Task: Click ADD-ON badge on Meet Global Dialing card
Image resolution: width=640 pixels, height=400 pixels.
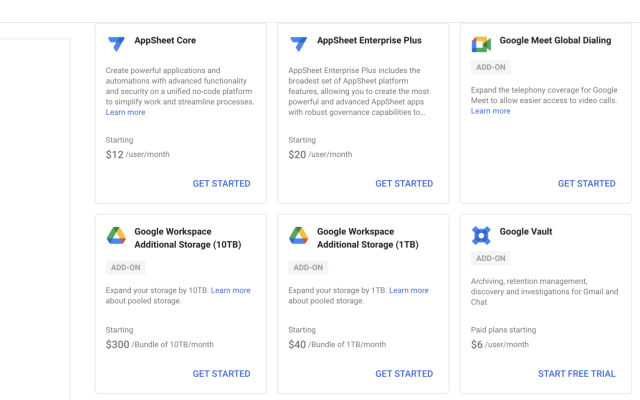Action: [491, 67]
